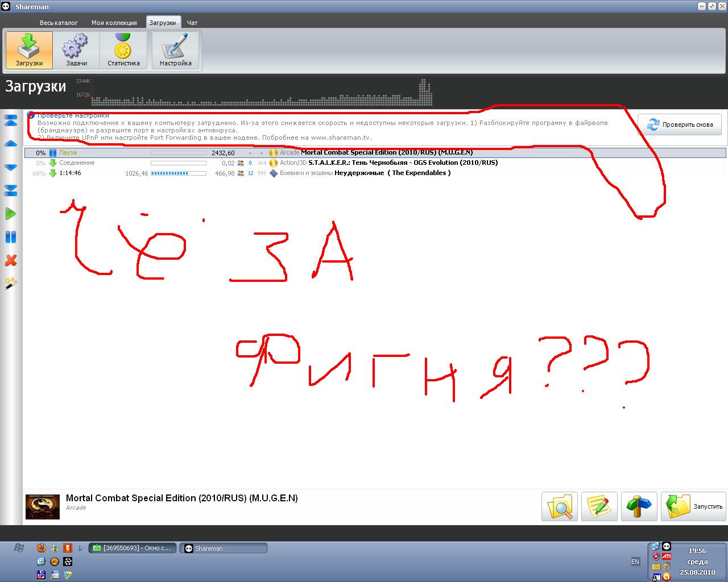Click the orange download arrow quick launch icon
Screen dimensions: 728x582
tap(68, 548)
